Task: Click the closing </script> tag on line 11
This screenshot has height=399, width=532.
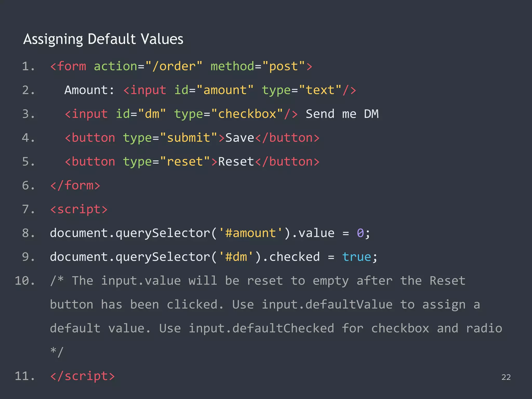Action: coord(82,376)
